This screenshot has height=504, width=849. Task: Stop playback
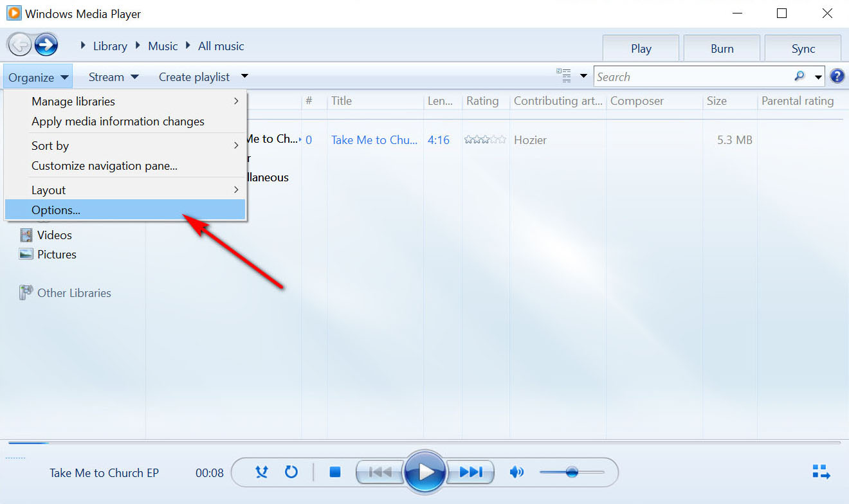tap(334, 473)
